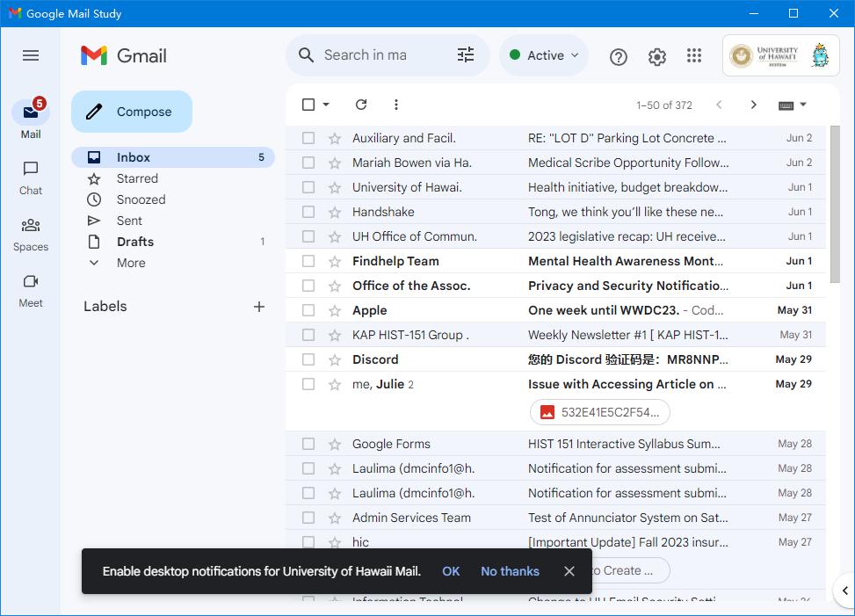The width and height of the screenshot is (855, 616).
Task: Open Settings gear icon
Action: [x=657, y=57]
